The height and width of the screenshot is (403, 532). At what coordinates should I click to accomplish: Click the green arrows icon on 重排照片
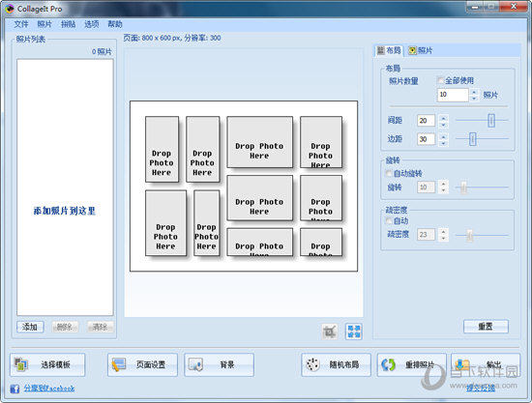pos(389,364)
